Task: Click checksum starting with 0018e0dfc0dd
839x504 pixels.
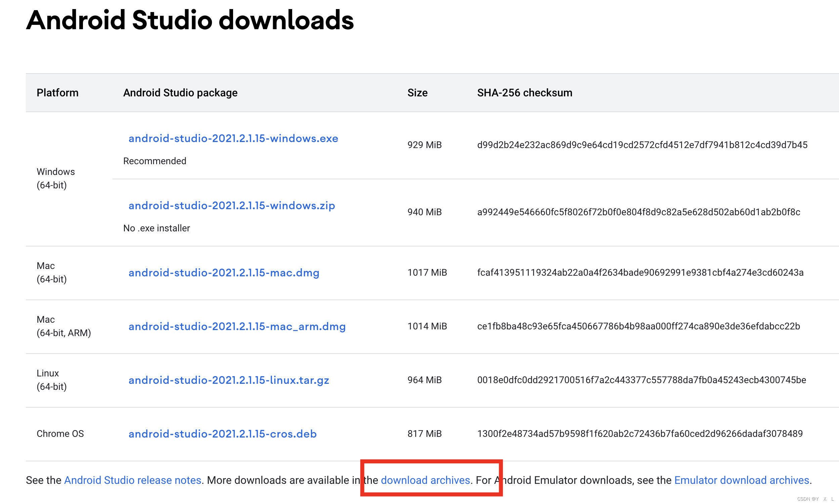Action: 641,380
